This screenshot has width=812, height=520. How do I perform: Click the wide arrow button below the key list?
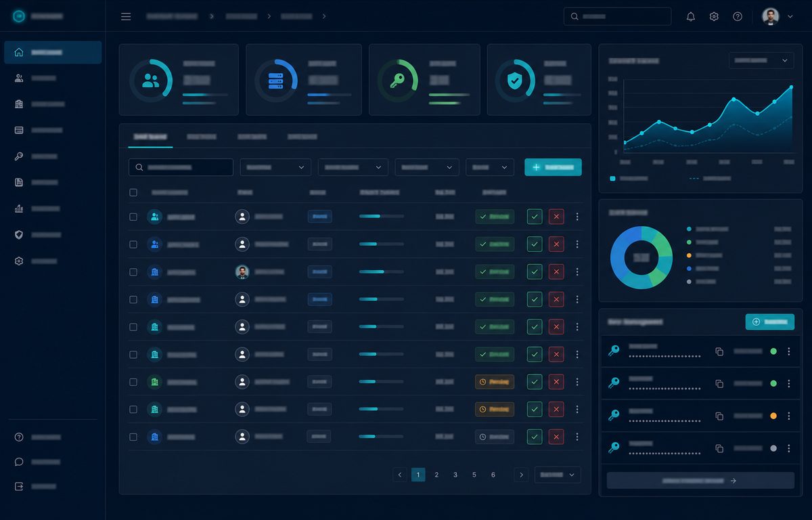(700, 480)
